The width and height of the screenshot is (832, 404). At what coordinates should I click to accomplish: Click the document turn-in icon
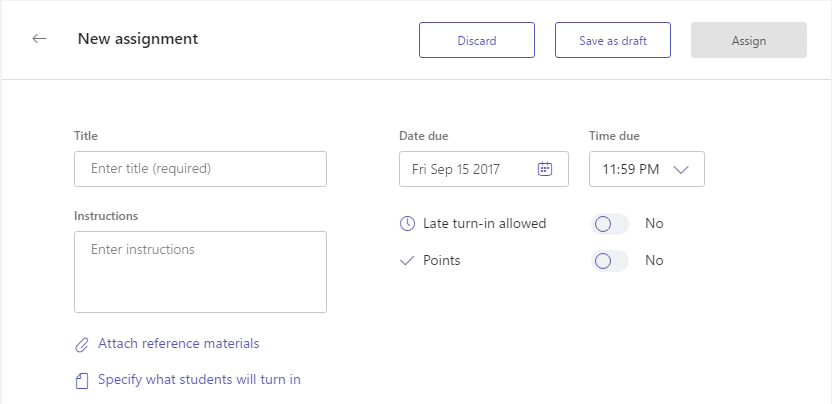82,381
